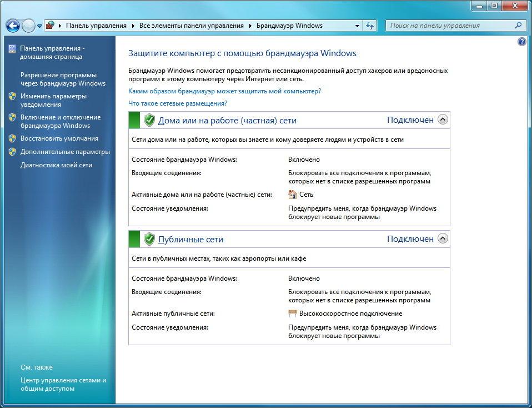Viewport: 532px width, 408px height.
Task: Click the Дома или на работе (частная) сети heading
Action: click(227, 121)
